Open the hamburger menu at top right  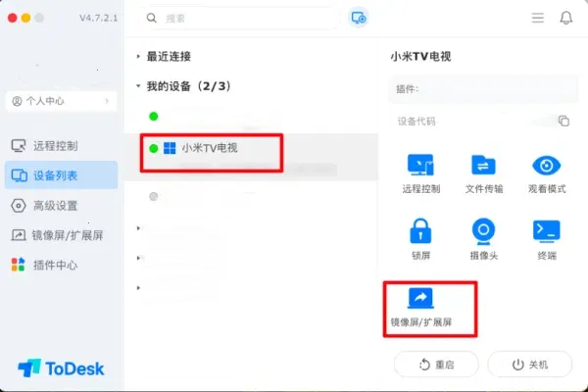538,18
